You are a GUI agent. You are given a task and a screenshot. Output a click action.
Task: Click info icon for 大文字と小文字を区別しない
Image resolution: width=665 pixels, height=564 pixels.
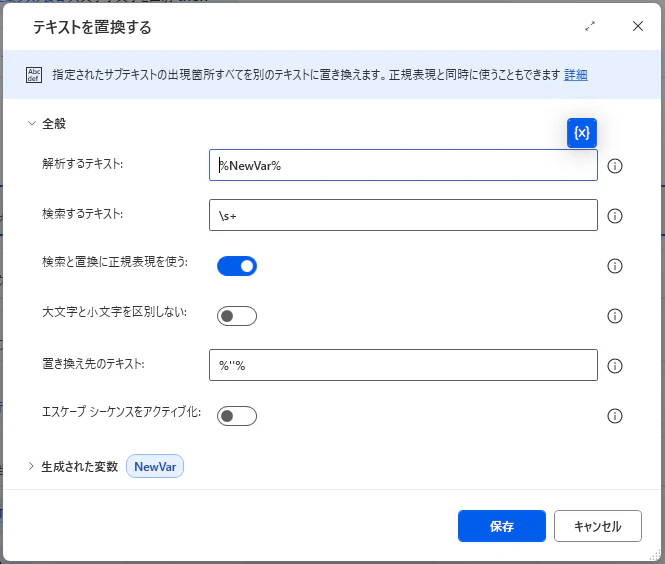(615, 316)
